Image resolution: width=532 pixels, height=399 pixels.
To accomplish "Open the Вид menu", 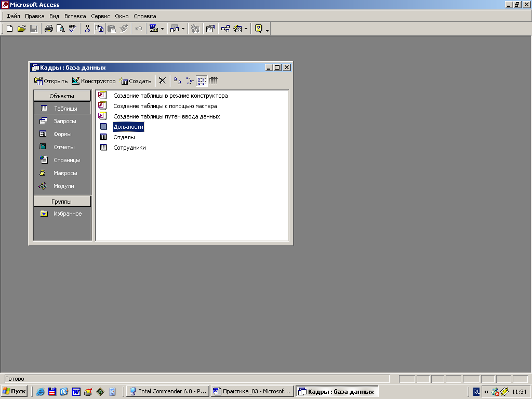I will [54, 16].
